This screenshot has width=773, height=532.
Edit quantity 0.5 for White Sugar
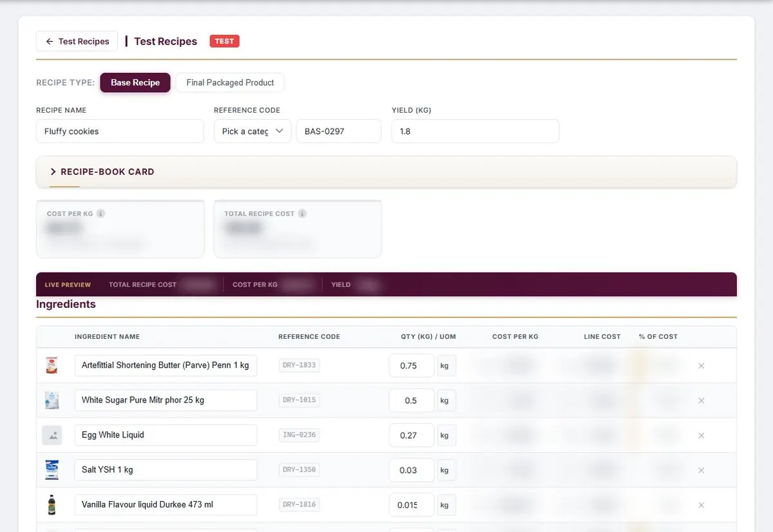[x=412, y=400]
